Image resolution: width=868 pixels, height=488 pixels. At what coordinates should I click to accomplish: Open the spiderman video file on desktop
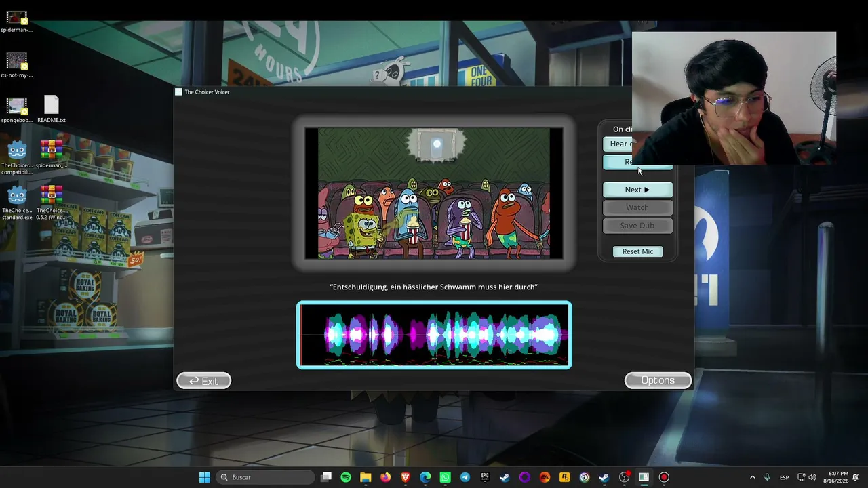[16, 21]
